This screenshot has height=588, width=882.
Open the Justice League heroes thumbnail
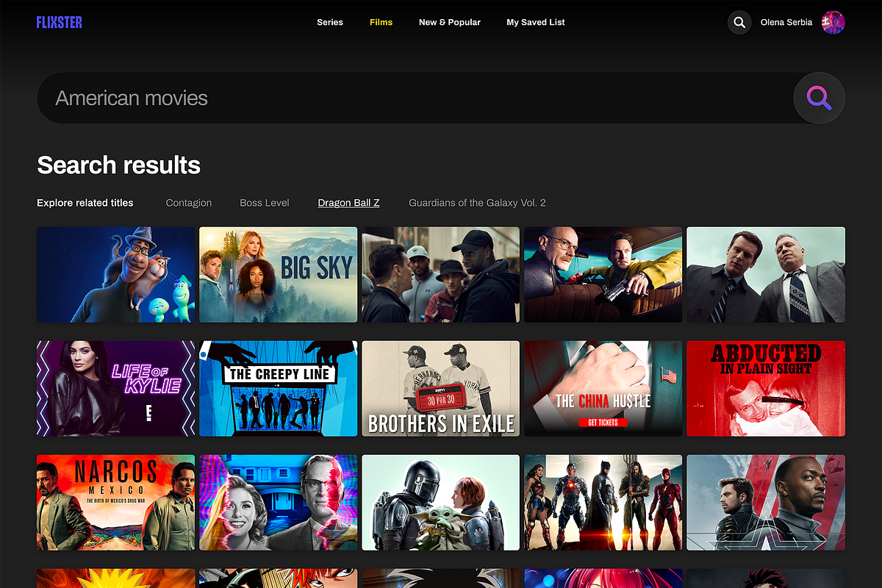click(603, 502)
